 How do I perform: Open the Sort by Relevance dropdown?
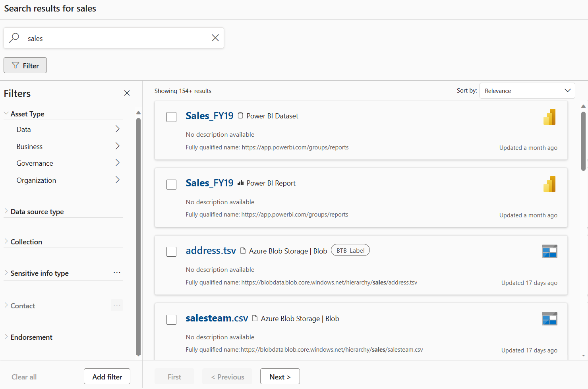(x=527, y=91)
